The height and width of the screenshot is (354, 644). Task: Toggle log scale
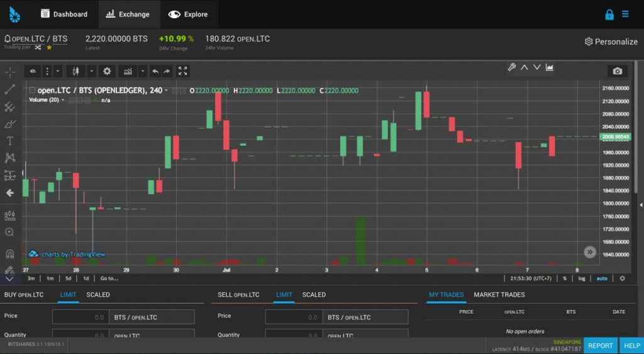[582, 279]
